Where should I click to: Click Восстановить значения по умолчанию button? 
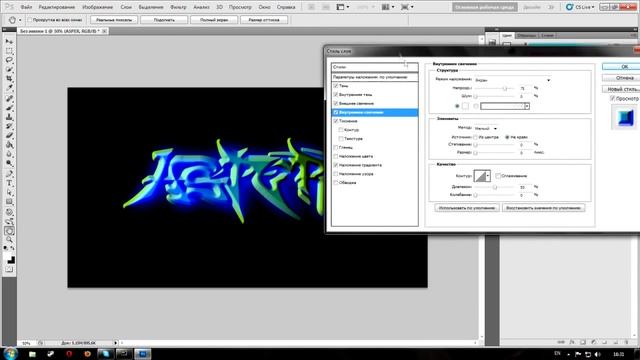(543, 208)
